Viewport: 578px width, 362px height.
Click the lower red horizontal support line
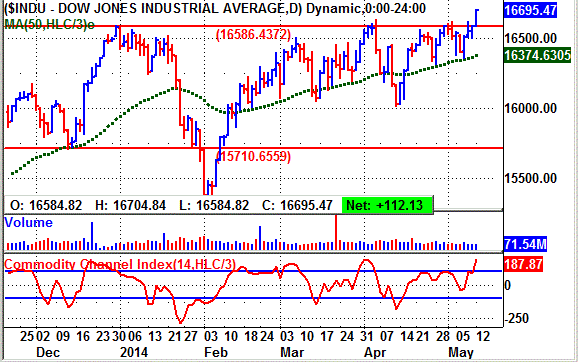point(253,148)
